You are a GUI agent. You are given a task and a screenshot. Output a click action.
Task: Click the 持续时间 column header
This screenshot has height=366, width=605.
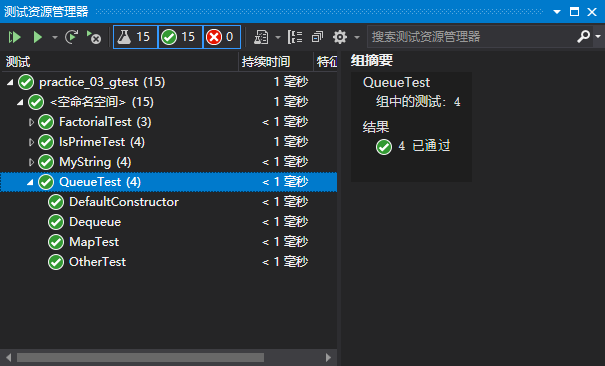[276, 62]
